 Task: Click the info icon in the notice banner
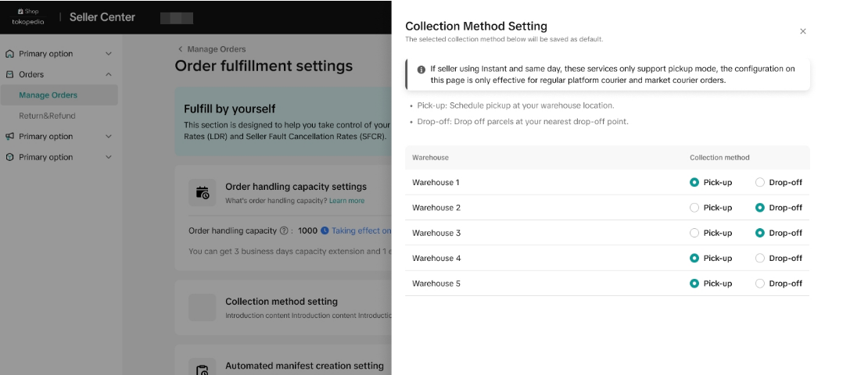point(421,70)
